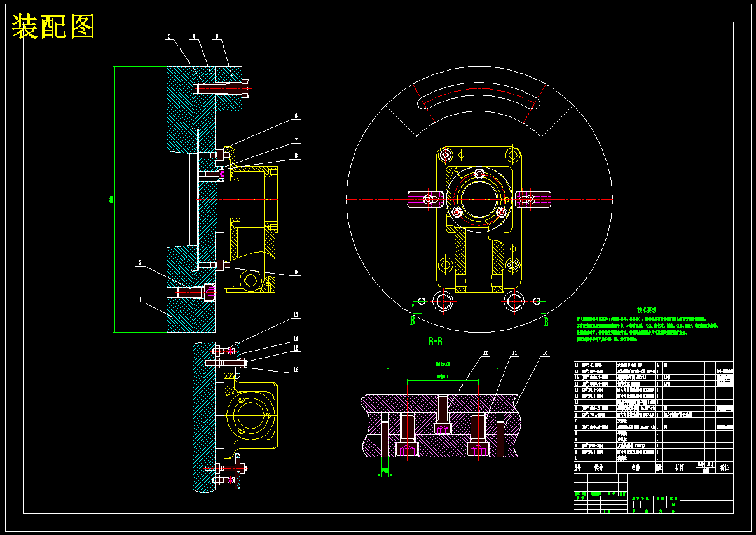Click the 名称 column header

pyautogui.click(x=635, y=468)
